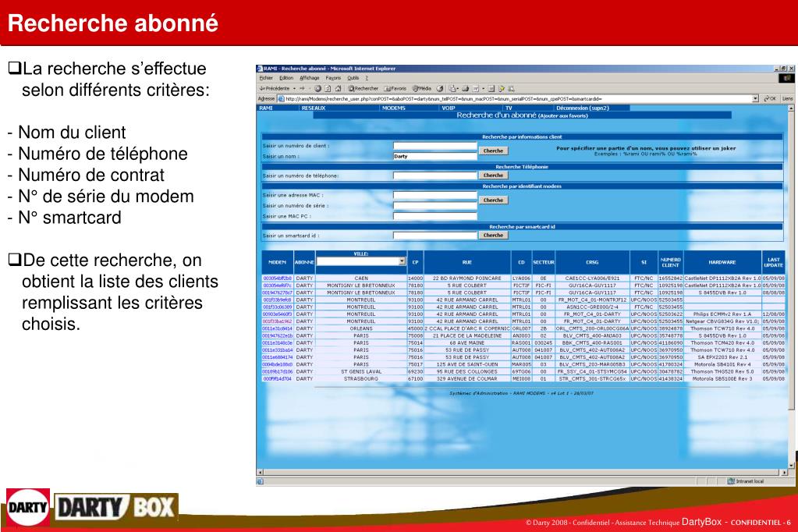Select the RESEAUX navigation tab
The height and width of the screenshot is (532, 798).
point(313,108)
